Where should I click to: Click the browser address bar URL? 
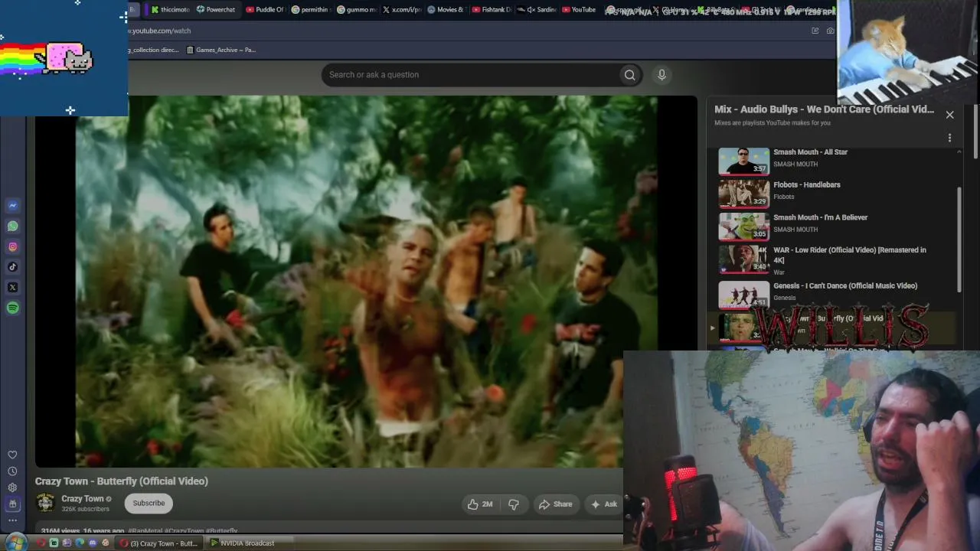(x=160, y=31)
